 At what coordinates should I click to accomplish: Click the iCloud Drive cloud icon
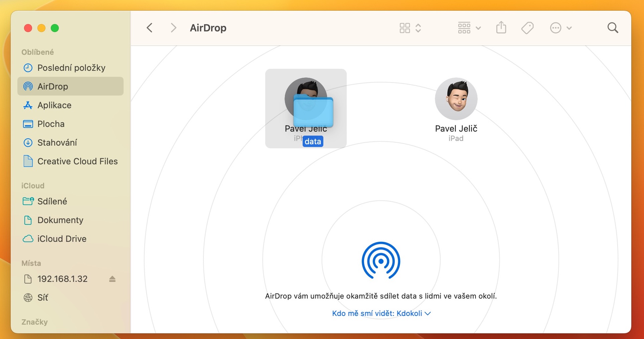tap(28, 239)
